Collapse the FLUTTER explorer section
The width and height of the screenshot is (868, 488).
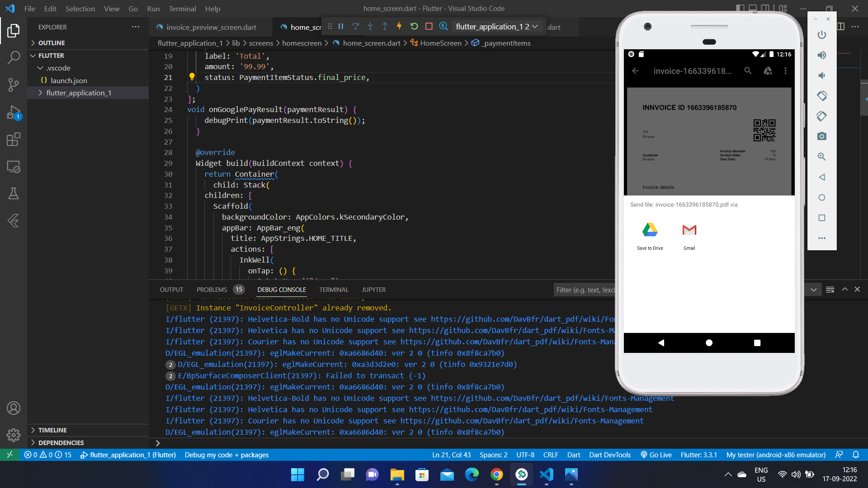[88, 56]
